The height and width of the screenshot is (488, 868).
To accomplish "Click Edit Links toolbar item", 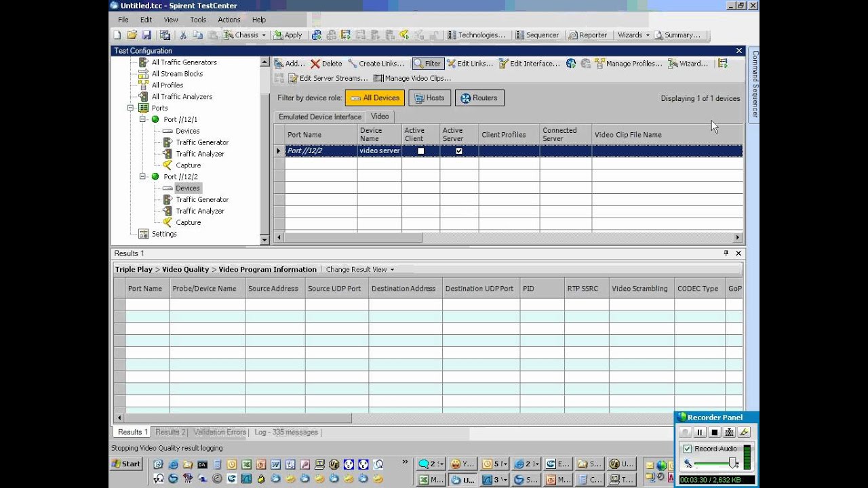I will [470, 64].
